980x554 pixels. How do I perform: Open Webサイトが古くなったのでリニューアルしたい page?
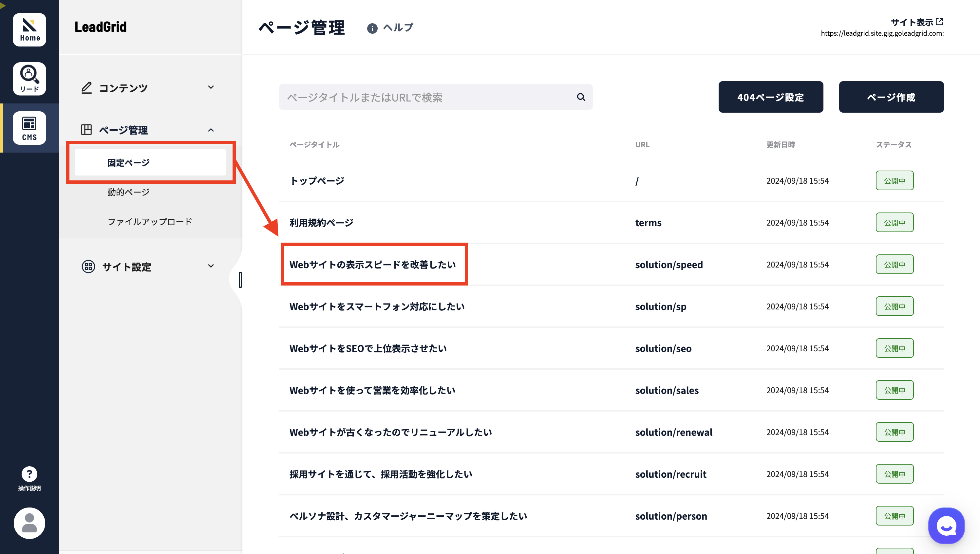(x=391, y=432)
